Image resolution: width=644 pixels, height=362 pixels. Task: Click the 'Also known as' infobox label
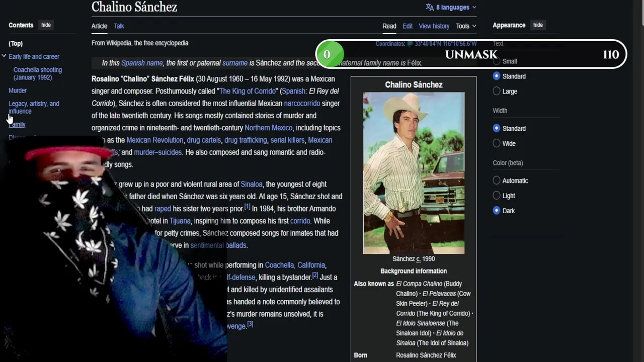click(374, 284)
